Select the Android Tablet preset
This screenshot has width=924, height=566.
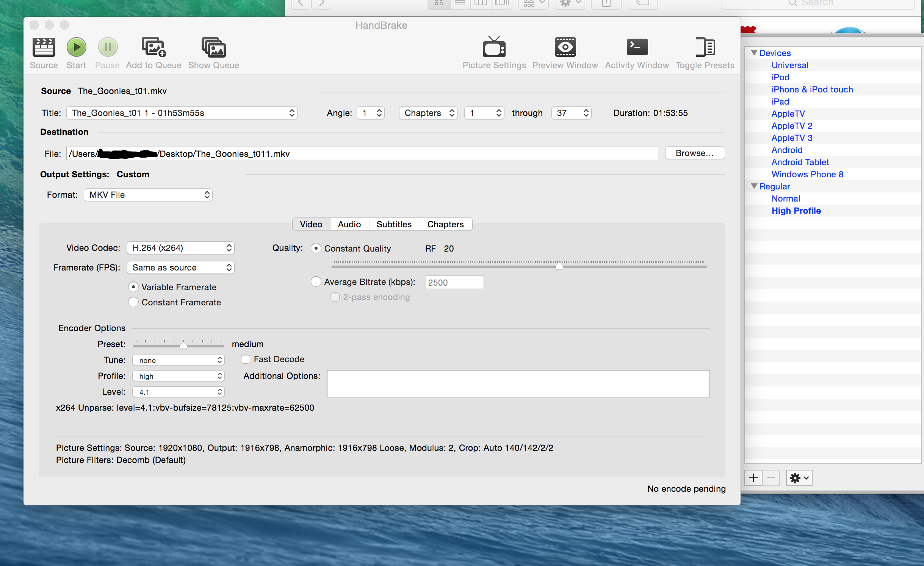pos(800,162)
